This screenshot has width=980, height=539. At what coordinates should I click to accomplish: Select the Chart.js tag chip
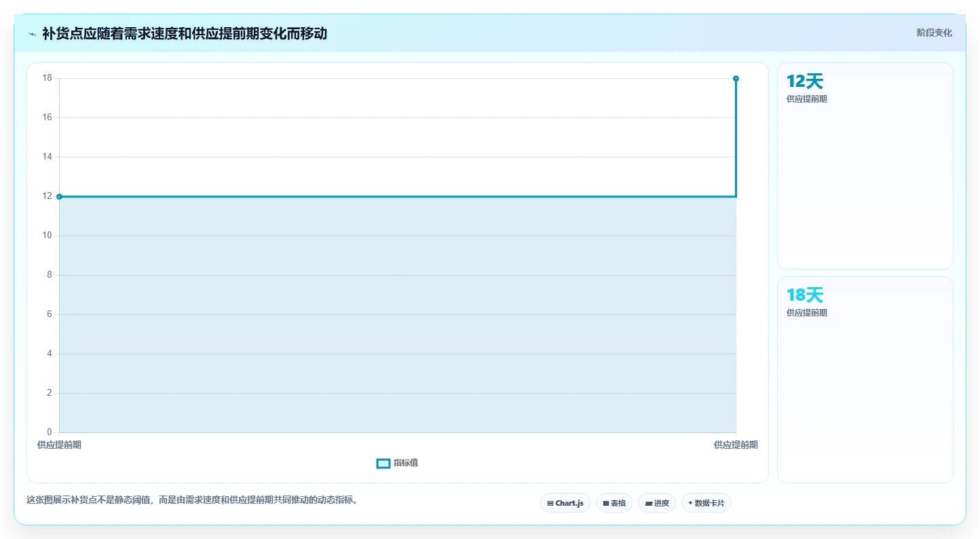[565, 503]
